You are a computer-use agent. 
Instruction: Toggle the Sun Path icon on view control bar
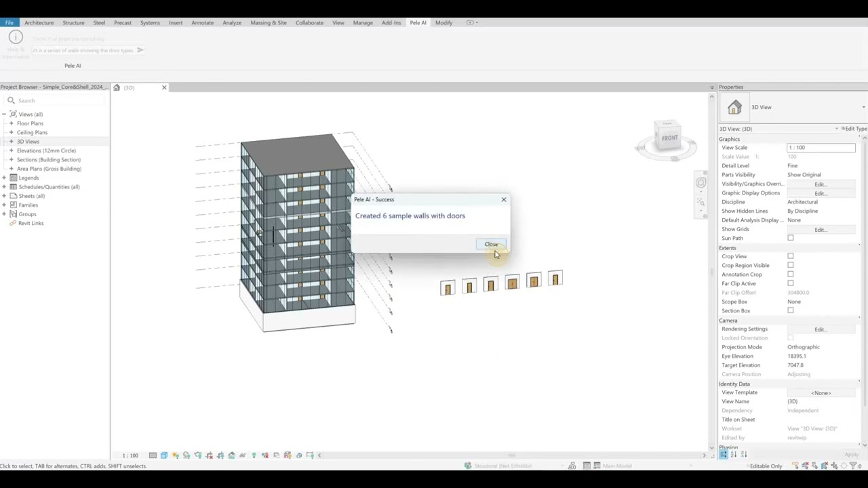(x=175, y=455)
